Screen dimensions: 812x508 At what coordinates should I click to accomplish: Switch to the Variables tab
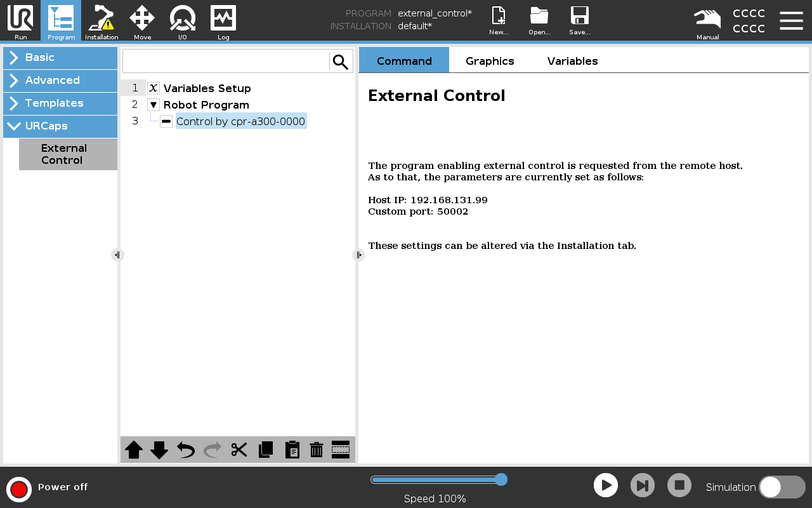(572, 61)
